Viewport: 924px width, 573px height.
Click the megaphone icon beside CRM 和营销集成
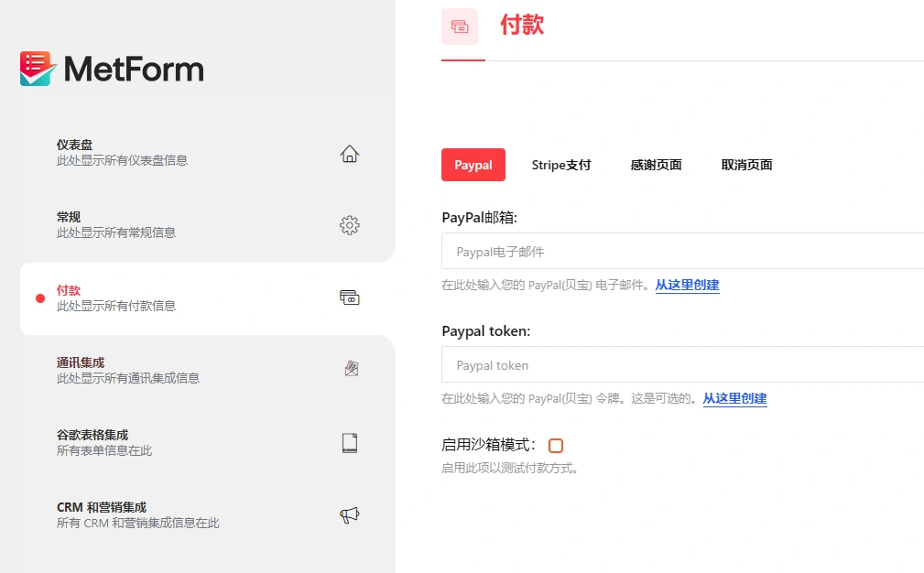[349, 514]
